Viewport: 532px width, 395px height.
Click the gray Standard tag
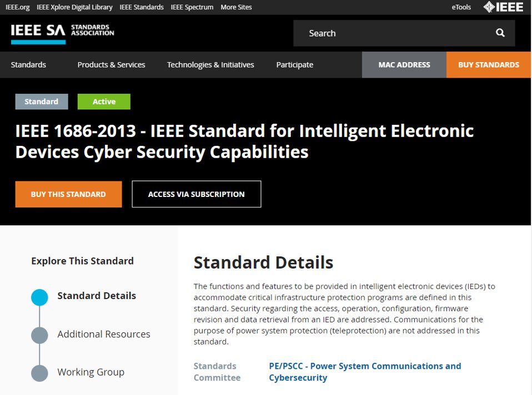pos(42,102)
